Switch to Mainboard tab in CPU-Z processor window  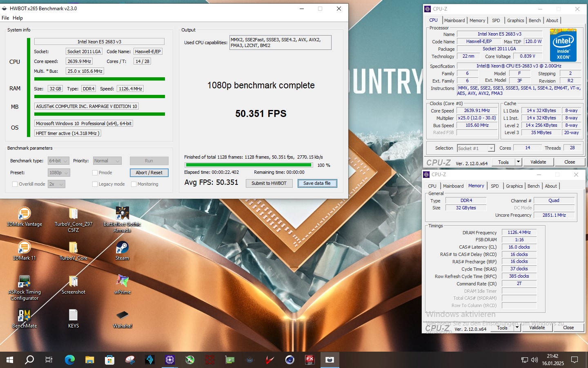(x=454, y=20)
